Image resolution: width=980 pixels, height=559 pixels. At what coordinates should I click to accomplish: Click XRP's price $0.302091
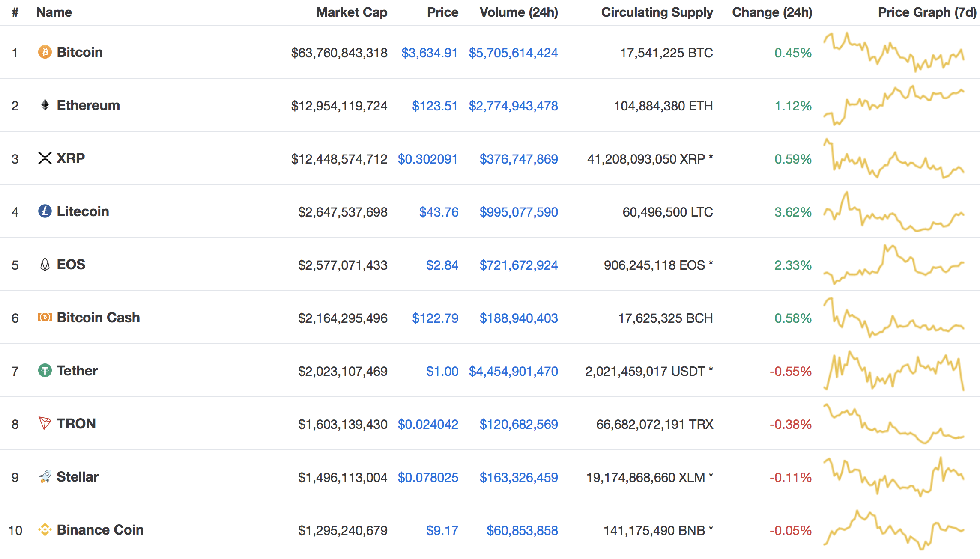tap(428, 159)
